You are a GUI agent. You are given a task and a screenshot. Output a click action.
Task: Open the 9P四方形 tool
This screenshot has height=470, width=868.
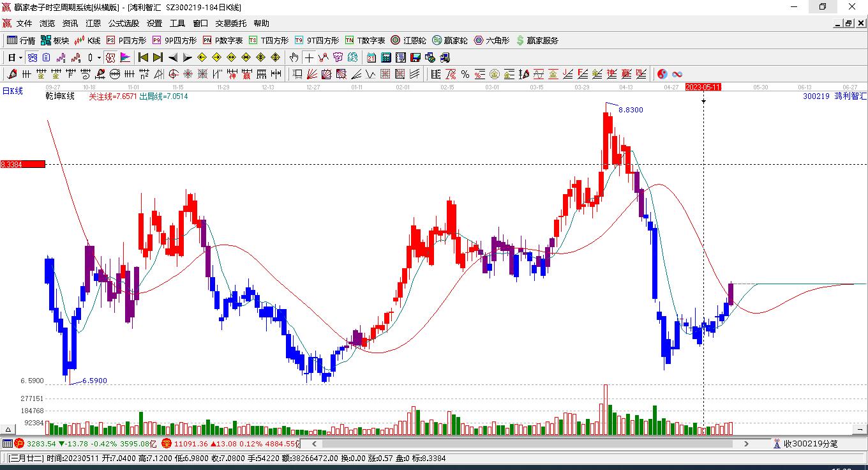coord(174,40)
